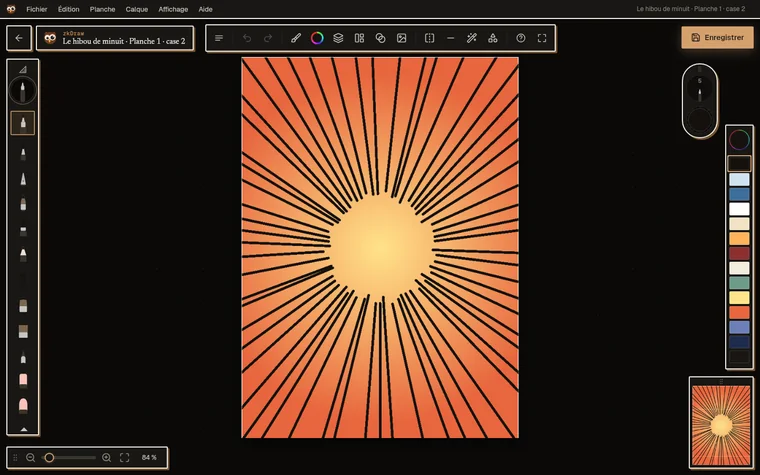Select the periwinkle blue color swatch

pyautogui.click(x=739, y=327)
